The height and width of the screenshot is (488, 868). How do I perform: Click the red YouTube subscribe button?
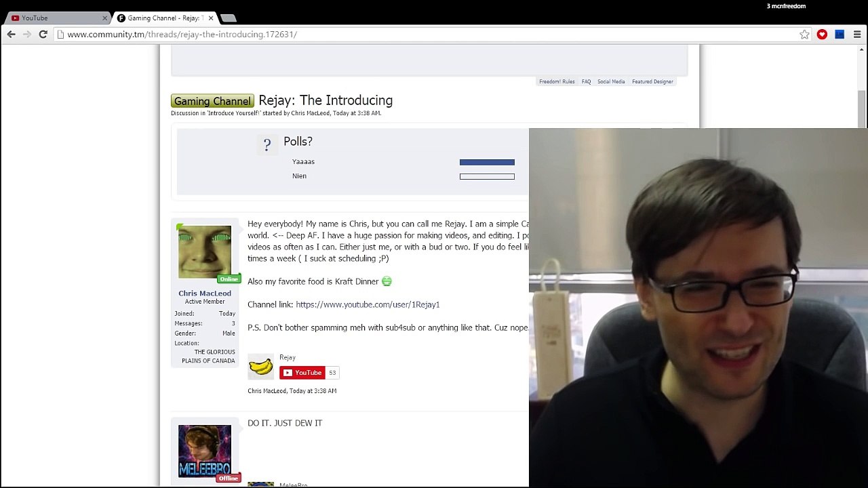coord(302,373)
